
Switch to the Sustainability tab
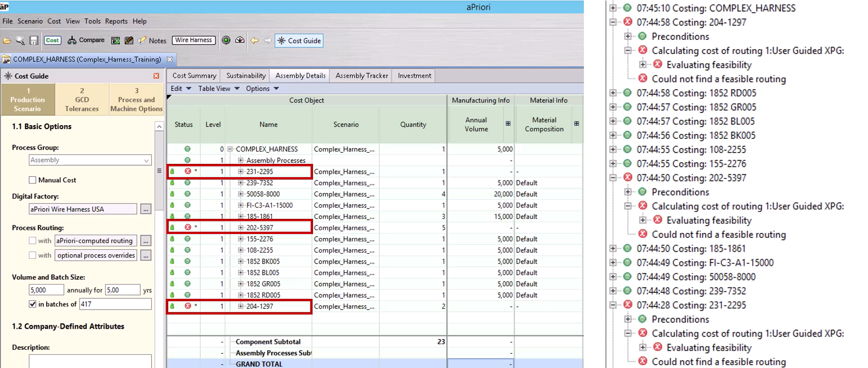[x=246, y=76]
